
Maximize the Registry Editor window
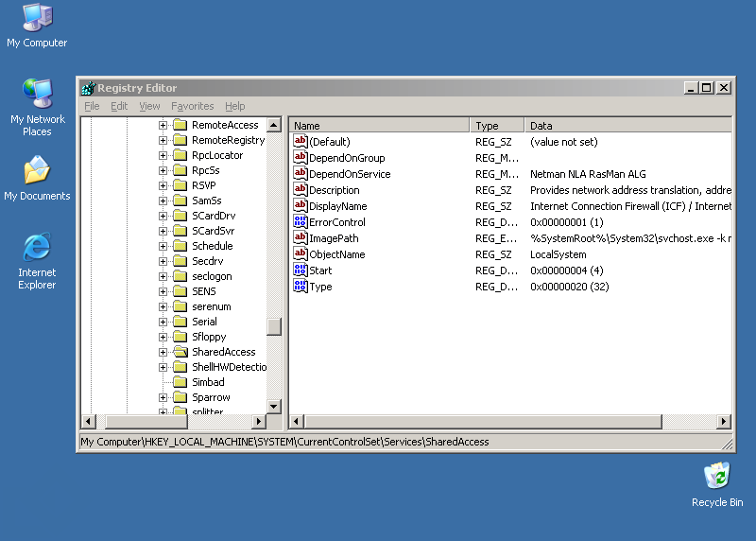707,88
